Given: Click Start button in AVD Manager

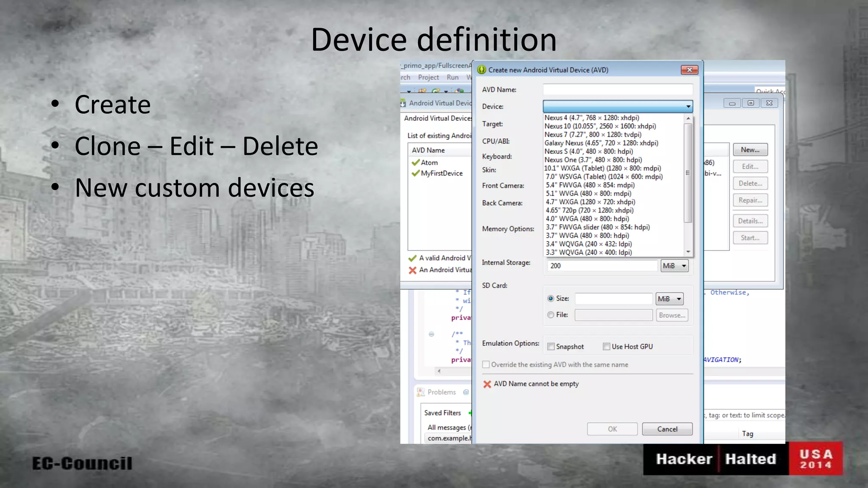Looking at the screenshot, I should 750,238.
